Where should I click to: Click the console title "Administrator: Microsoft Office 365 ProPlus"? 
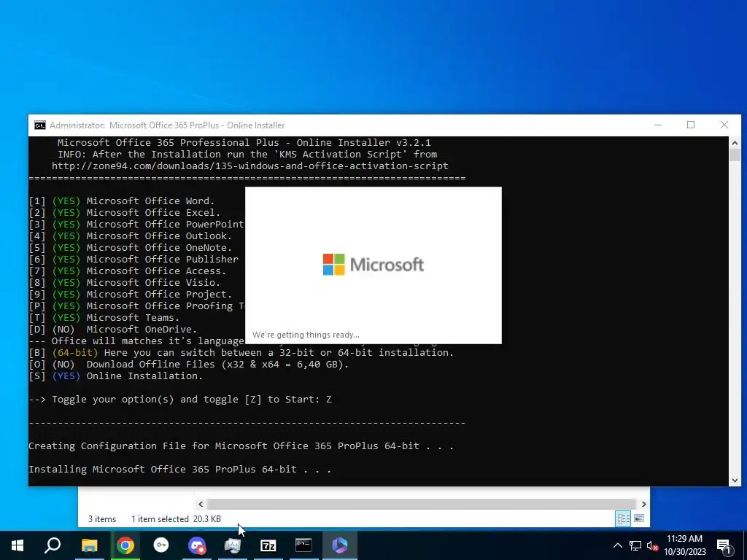click(134, 125)
